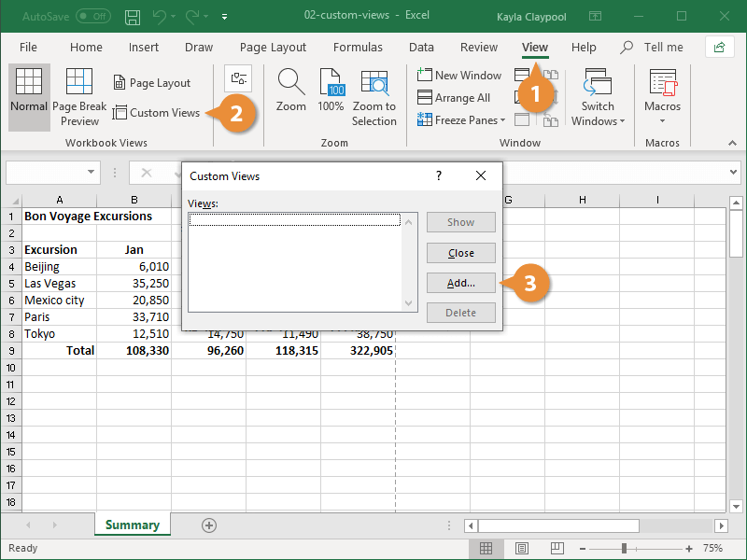Open the Switch Windows dropdown
This screenshot has width=747, height=560.
tap(598, 101)
